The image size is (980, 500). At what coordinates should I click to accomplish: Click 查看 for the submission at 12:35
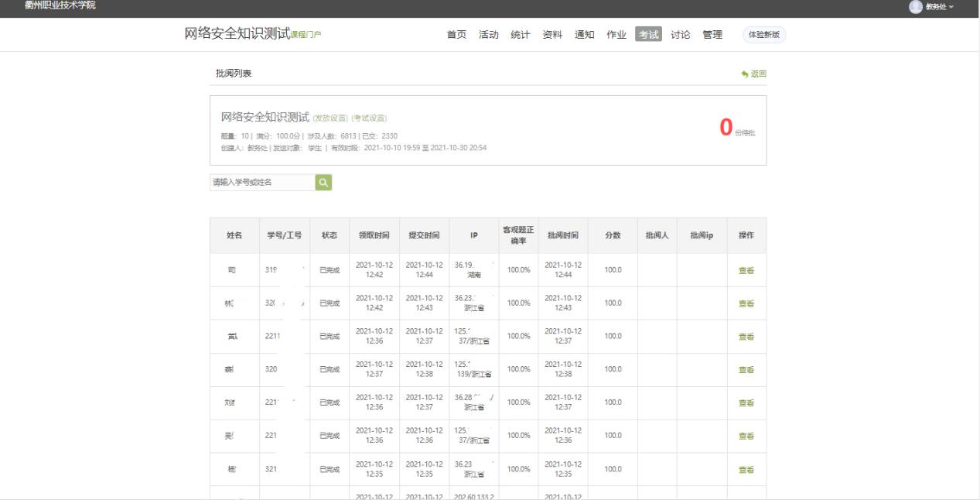point(746,470)
